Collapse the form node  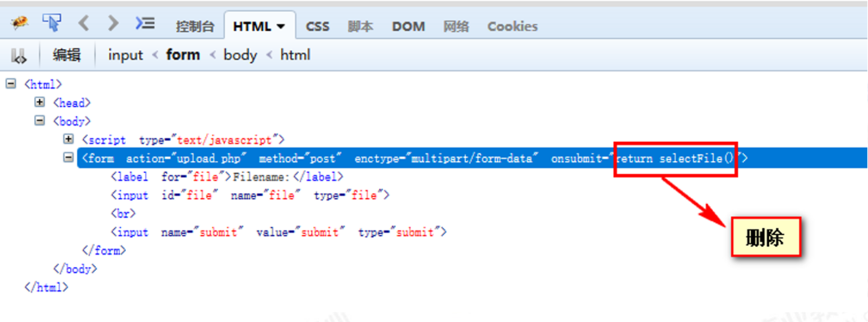tap(68, 158)
